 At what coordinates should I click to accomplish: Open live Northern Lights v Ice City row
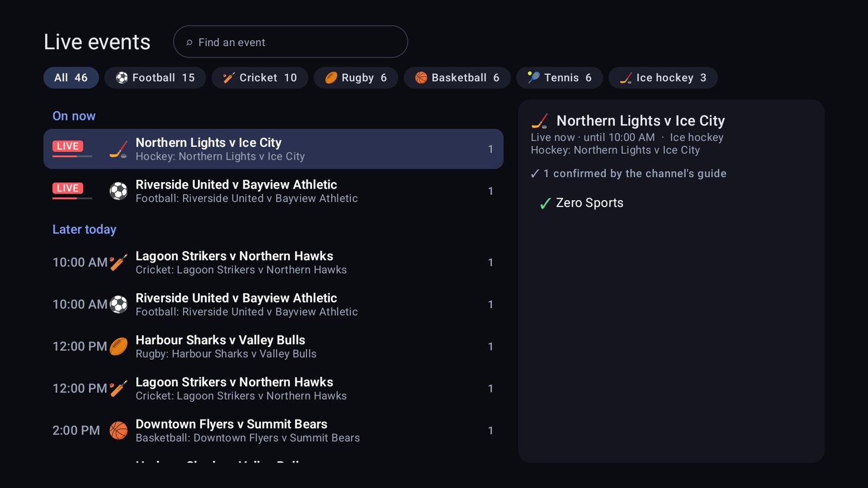click(273, 149)
